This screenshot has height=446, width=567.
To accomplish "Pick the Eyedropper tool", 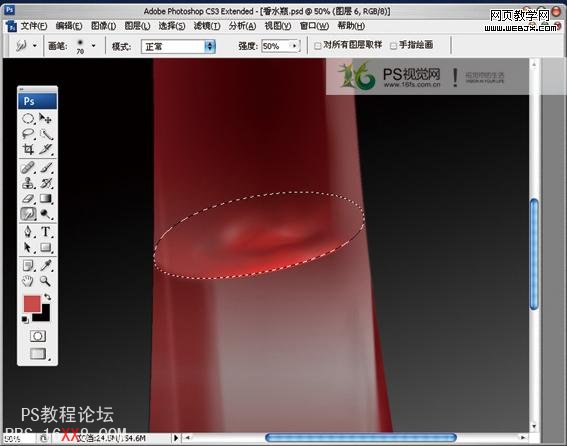I will 46,265.
